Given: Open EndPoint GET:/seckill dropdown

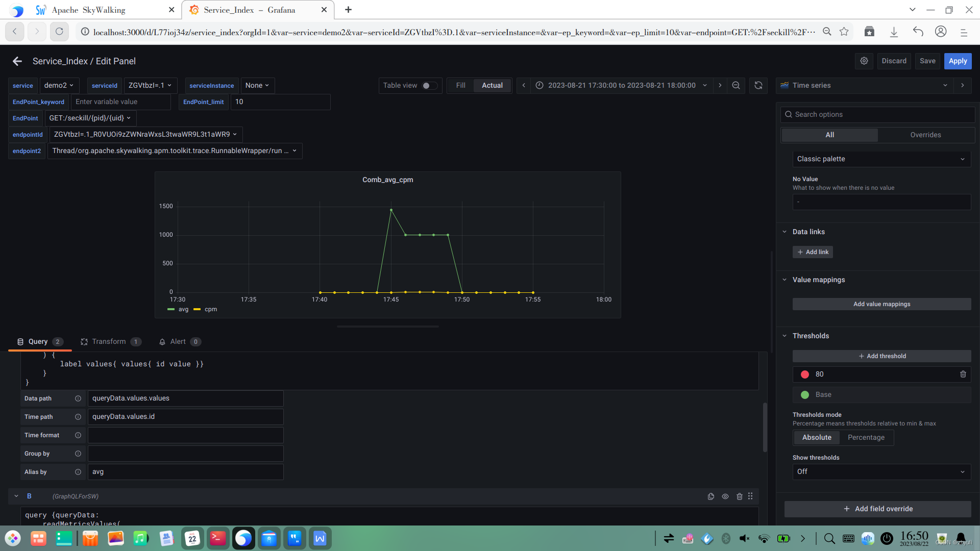Looking at the screenshot, I should click(x=90, y=118).
